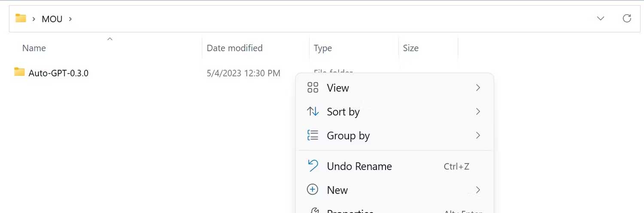Click the View grid icon in the context menu

tap(313, 88)
